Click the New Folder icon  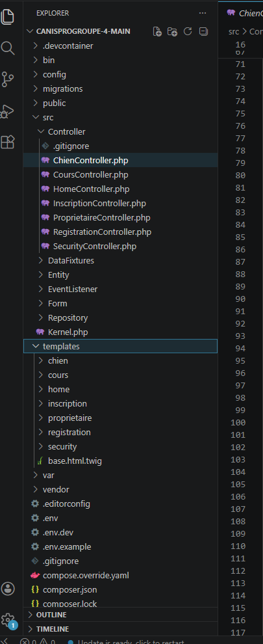click(172, 32)
